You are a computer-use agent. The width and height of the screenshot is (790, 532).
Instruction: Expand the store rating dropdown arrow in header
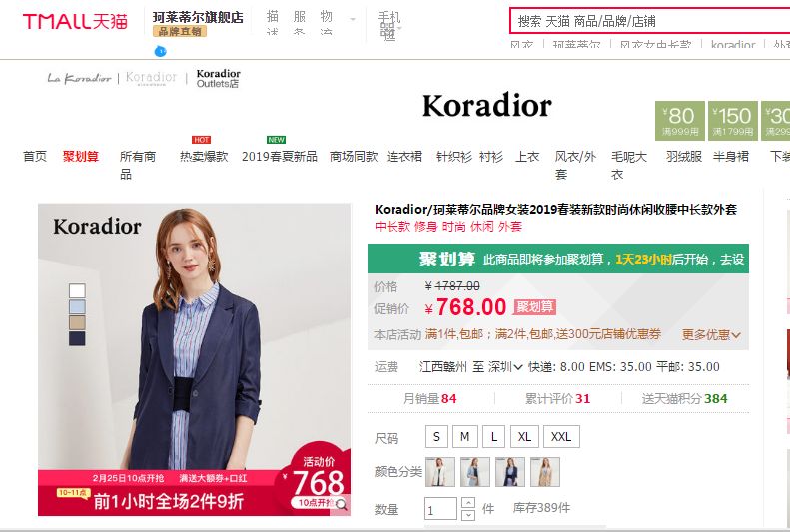[353, 20]
